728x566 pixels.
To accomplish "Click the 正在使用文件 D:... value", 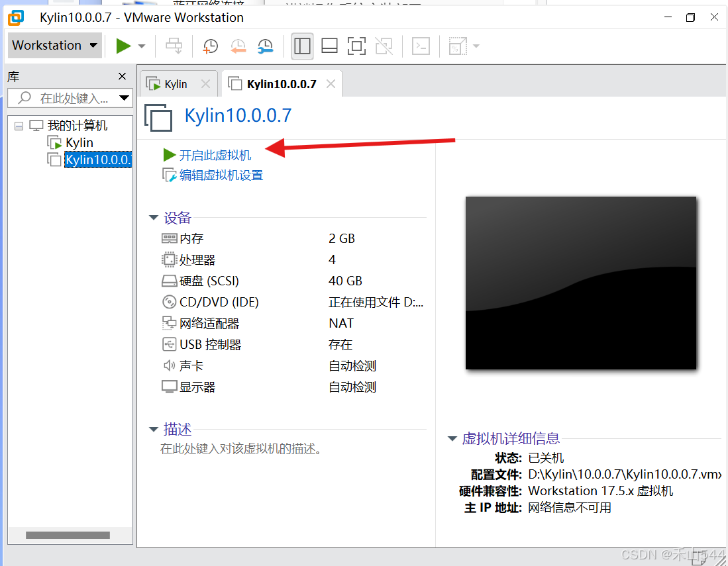I will click(x=376, y=302).
